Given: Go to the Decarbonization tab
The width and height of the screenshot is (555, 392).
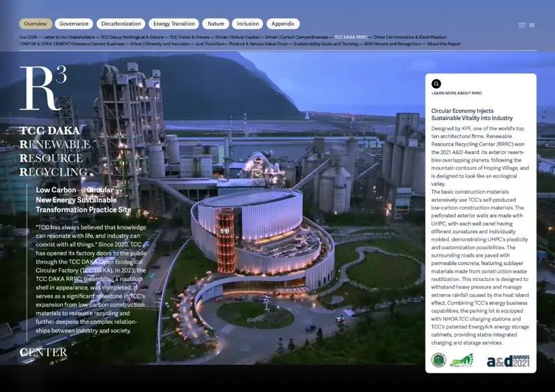Looking at the screenshot, I should 121,24.
